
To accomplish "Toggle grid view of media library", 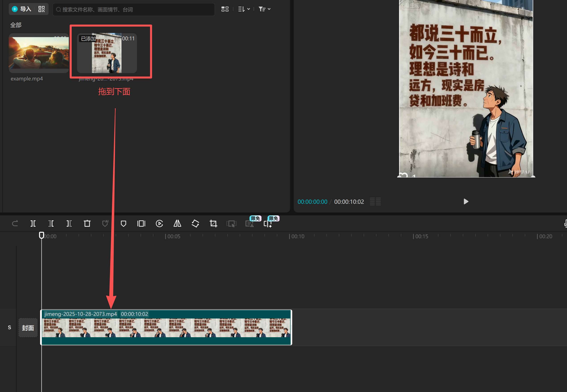I will tap(225, 9).
